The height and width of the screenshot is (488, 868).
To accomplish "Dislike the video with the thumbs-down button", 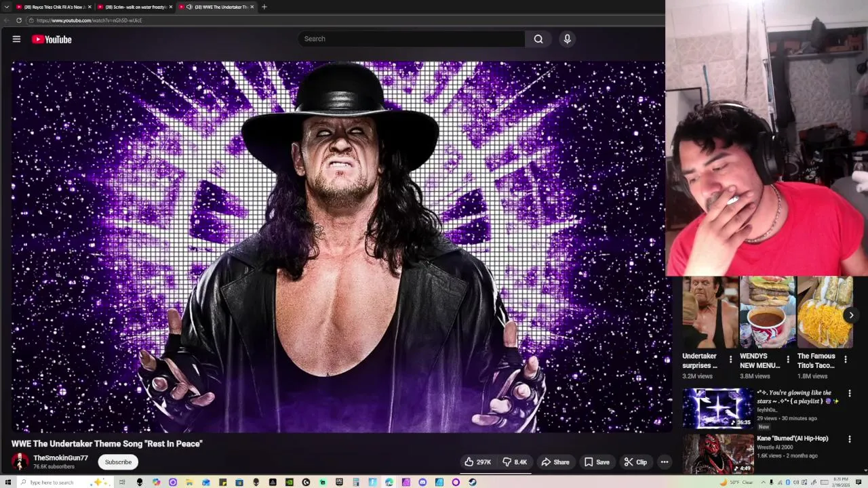I will (x=515, y=462).
